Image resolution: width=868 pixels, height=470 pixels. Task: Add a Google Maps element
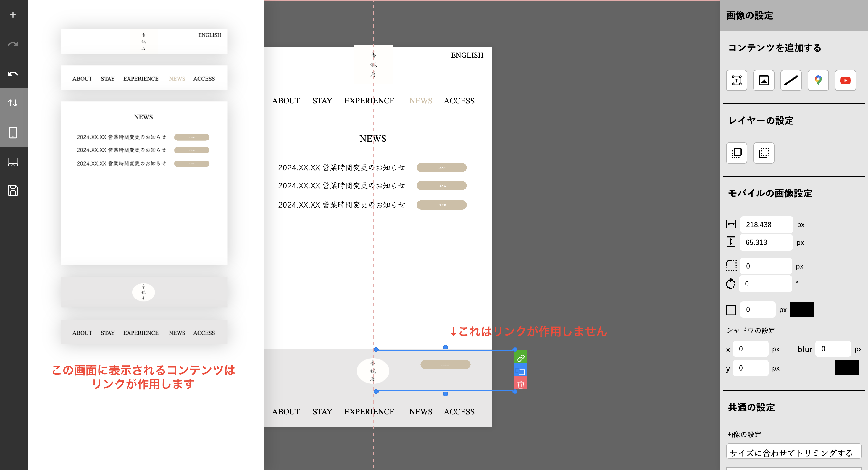(x=818, y=80)
